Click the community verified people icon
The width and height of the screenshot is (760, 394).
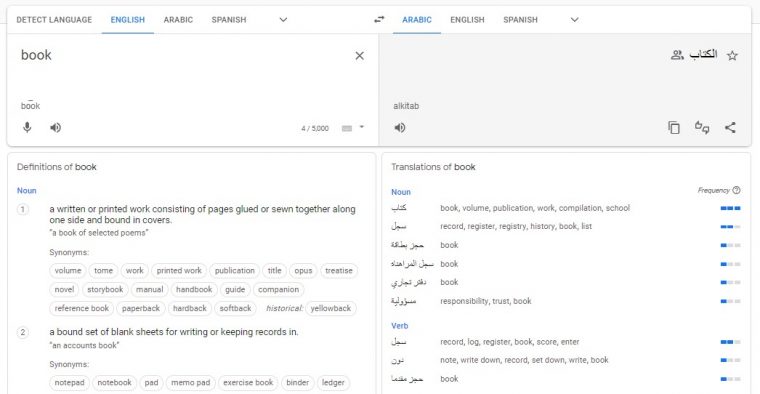coord(677,55)
